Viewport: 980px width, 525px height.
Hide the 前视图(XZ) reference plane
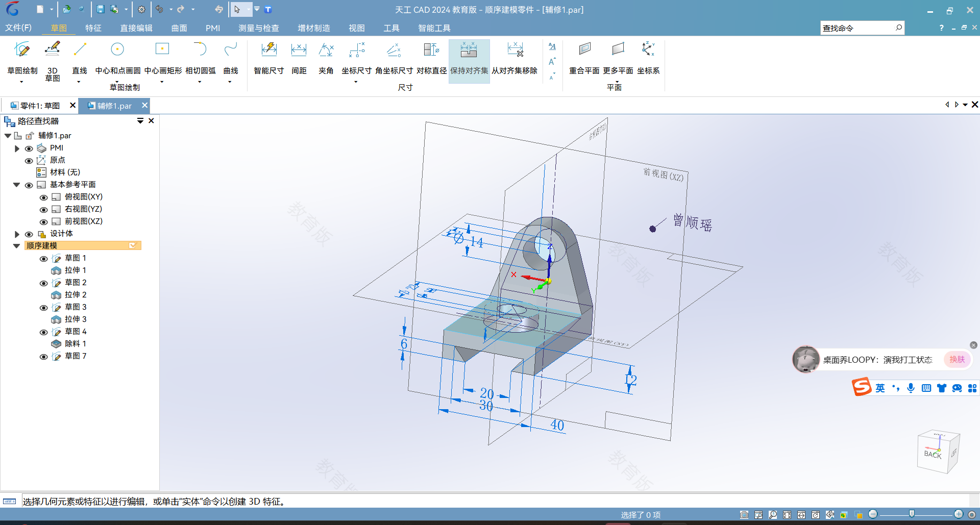click(x=44, y=222)
